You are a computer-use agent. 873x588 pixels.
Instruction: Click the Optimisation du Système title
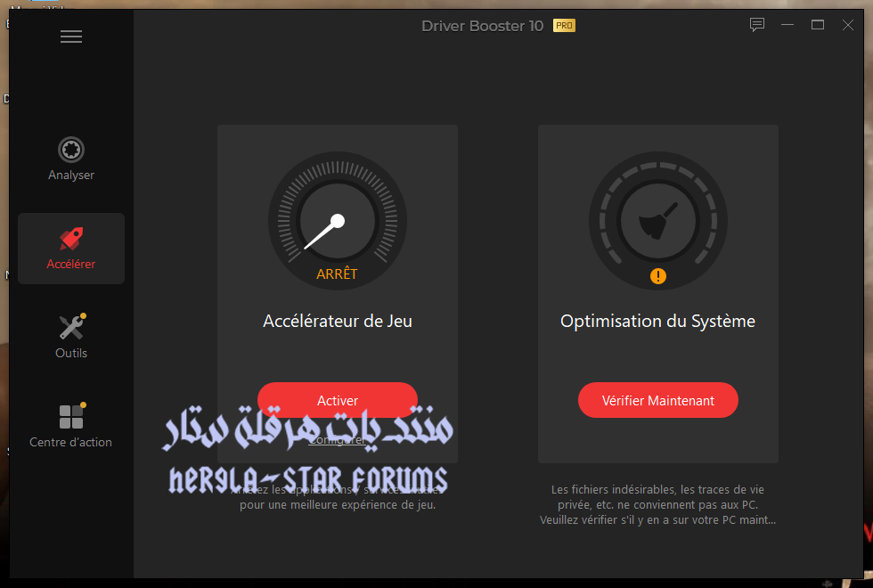click(x=658, y=322)
